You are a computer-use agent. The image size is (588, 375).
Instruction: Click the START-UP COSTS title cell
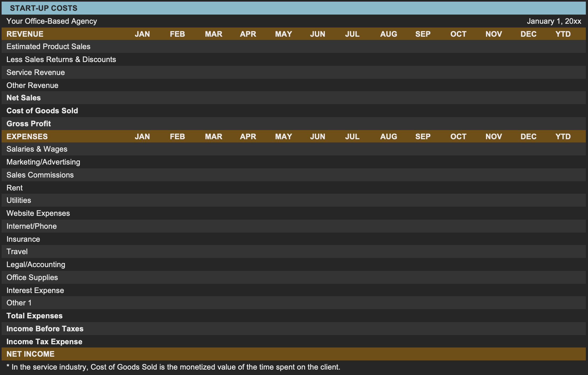click(x=44, y=8)
